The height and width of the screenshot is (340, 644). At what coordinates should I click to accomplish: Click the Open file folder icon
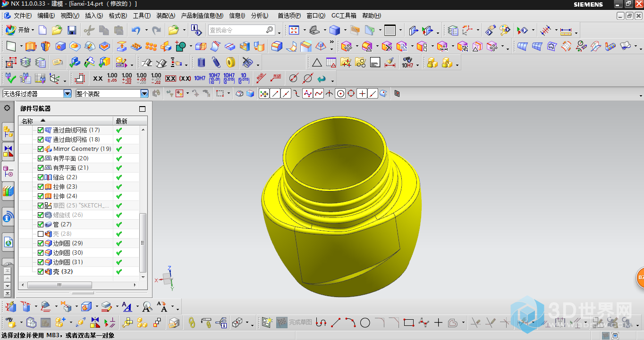57,31
